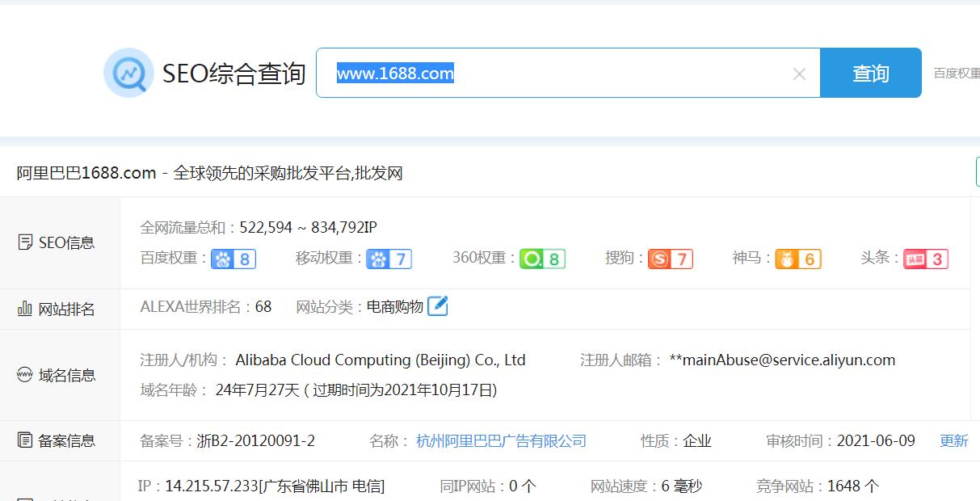Click the 头条 weight badge showing 3

[x=926, y=259]
